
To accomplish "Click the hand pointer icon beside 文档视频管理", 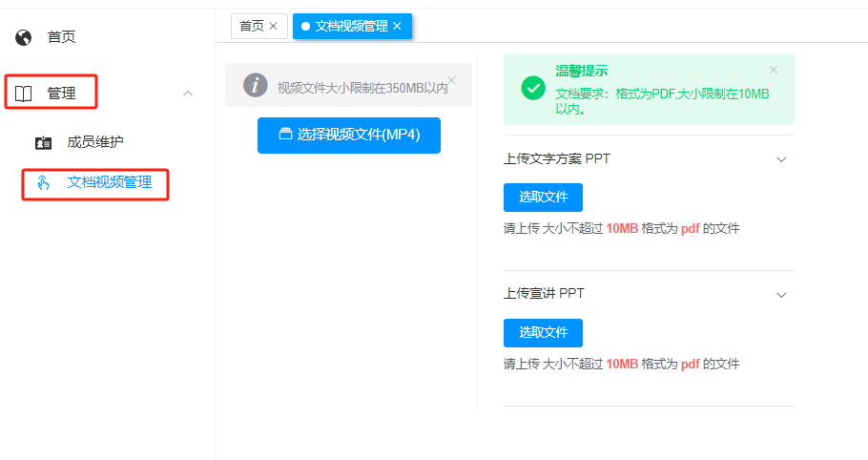I will click(x=43, y=182).
